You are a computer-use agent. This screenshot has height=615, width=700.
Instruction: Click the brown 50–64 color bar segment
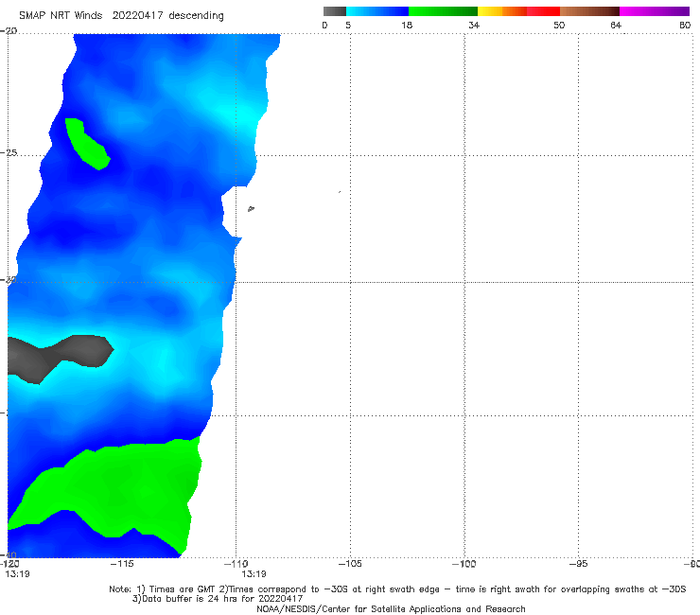(x=589, y=11)
